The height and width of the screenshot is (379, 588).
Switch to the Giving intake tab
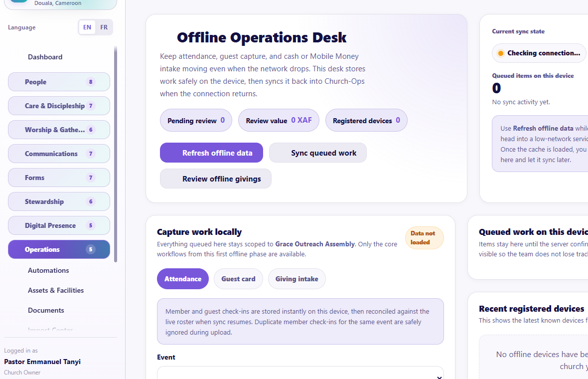pos(296,279)
